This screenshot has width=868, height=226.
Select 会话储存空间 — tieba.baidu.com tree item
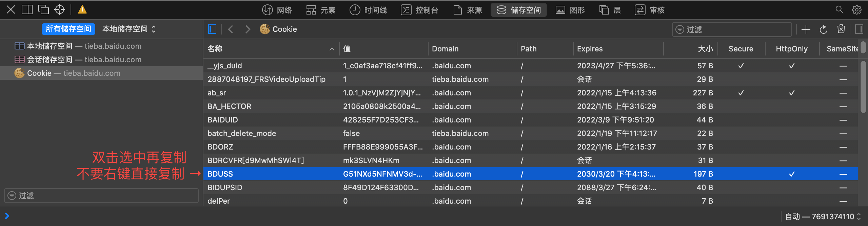click(101, 60)
